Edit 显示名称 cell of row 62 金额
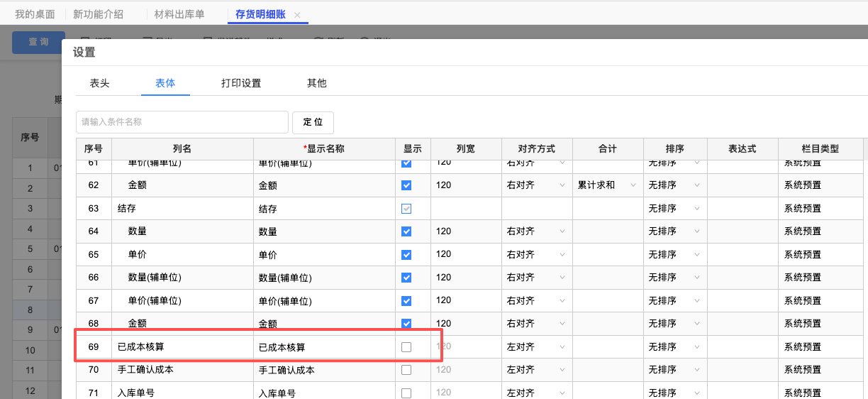Image resolution: width=868 pixels, height=399 pixels. click(x=324, y=185)
